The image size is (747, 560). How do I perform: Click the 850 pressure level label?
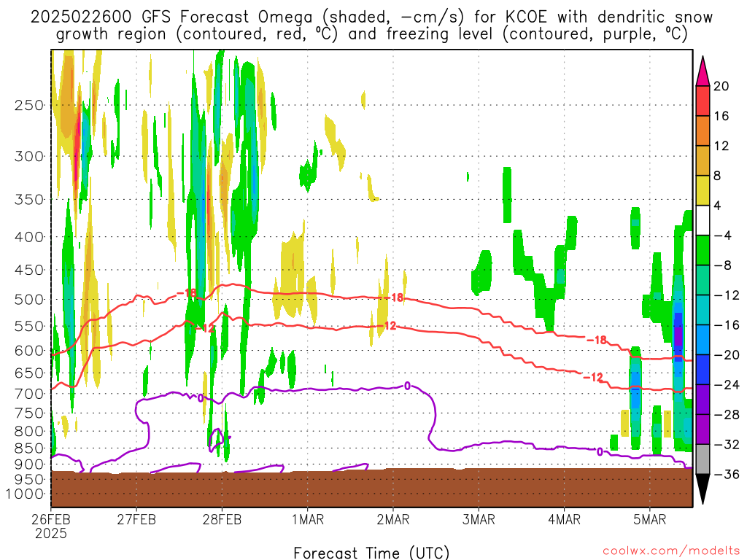[x=29, y=448]
